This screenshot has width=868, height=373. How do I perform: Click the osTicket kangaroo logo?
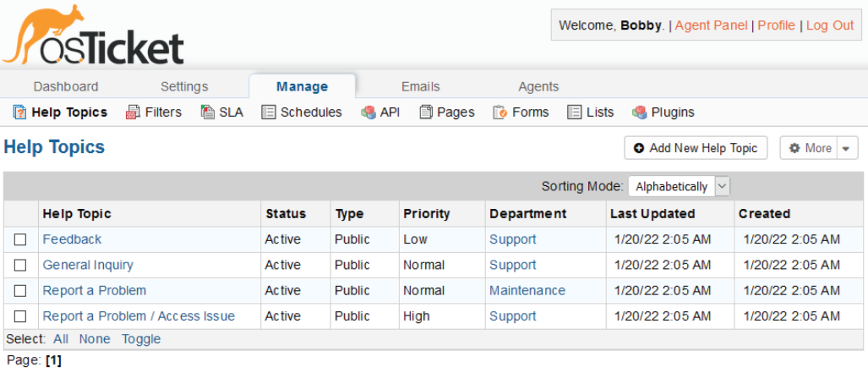(93, 35)
